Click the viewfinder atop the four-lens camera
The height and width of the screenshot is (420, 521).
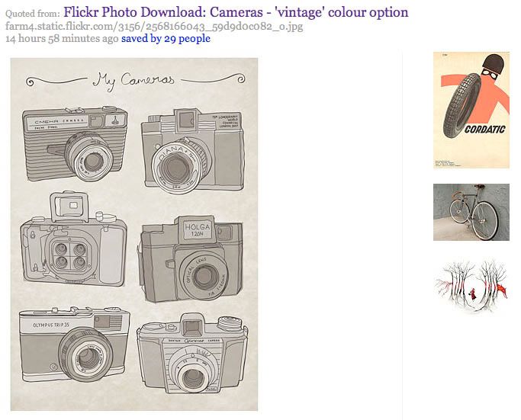pyautogui.click(x=69, y=206)
